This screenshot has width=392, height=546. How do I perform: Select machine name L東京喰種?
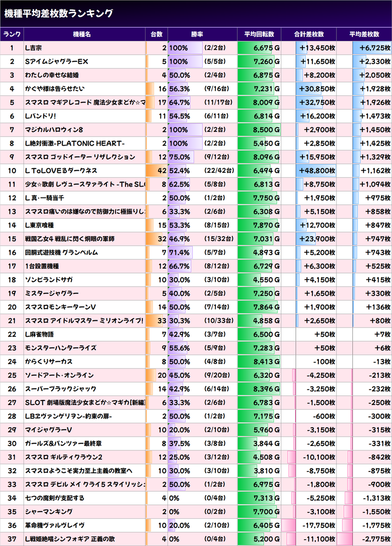[x=40, y=225]
